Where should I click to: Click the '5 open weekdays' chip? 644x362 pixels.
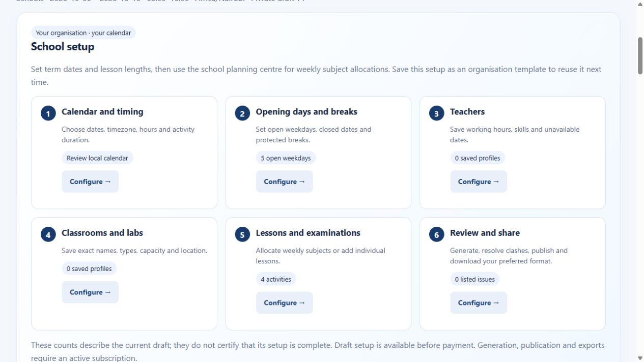click(286, 158)
